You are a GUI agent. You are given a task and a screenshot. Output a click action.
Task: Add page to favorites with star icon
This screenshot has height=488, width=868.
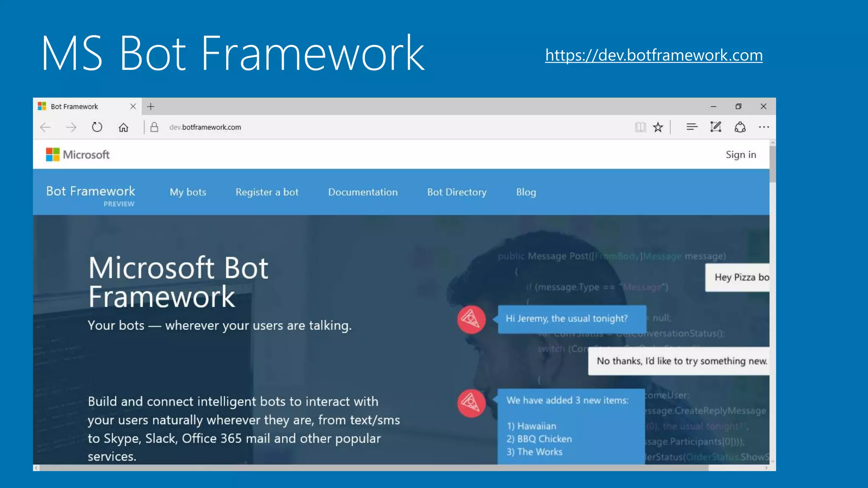[x=658, y=127]
